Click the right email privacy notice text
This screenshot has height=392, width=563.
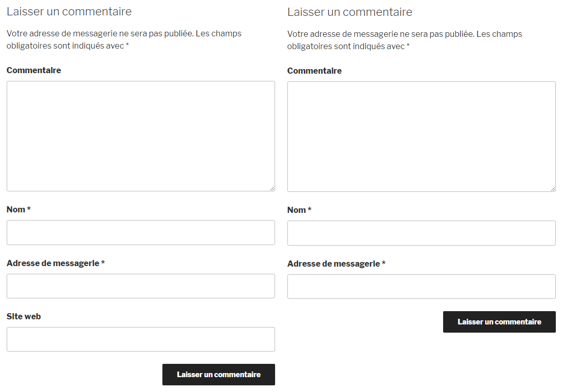click(404, 40)
